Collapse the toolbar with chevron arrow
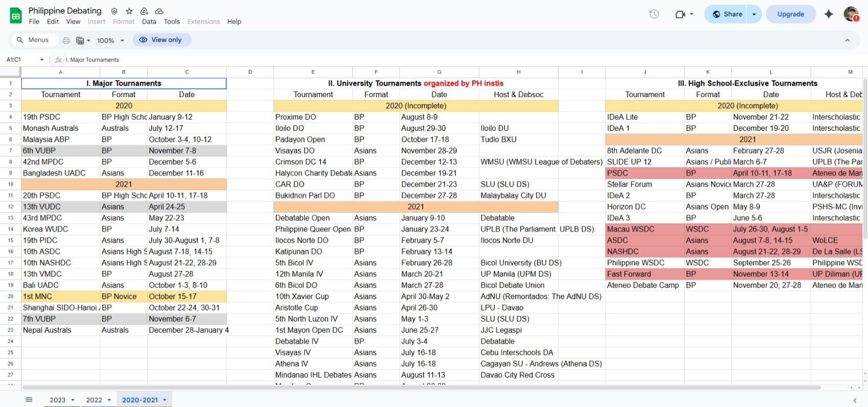Screen dimensions: 868x407 pyautogui.click(x=847, y=40)
